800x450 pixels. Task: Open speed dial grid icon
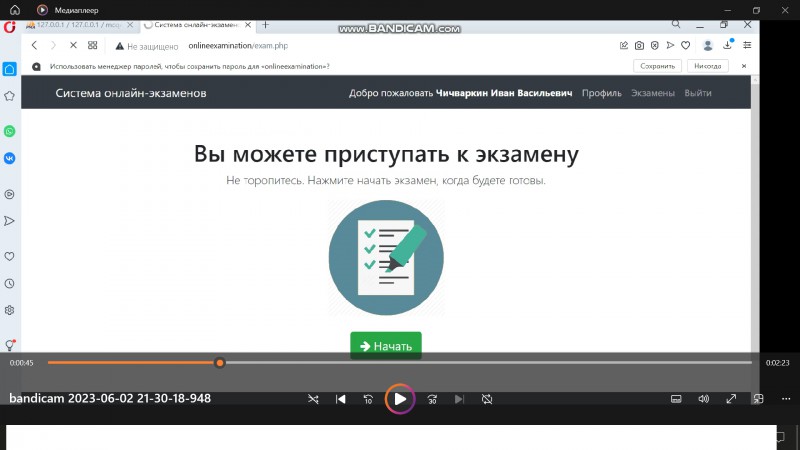coord(92,45)
